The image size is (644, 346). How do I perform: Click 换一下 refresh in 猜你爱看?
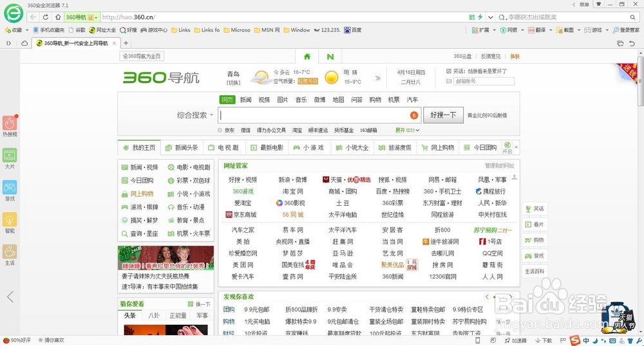[x=199, y=304]
